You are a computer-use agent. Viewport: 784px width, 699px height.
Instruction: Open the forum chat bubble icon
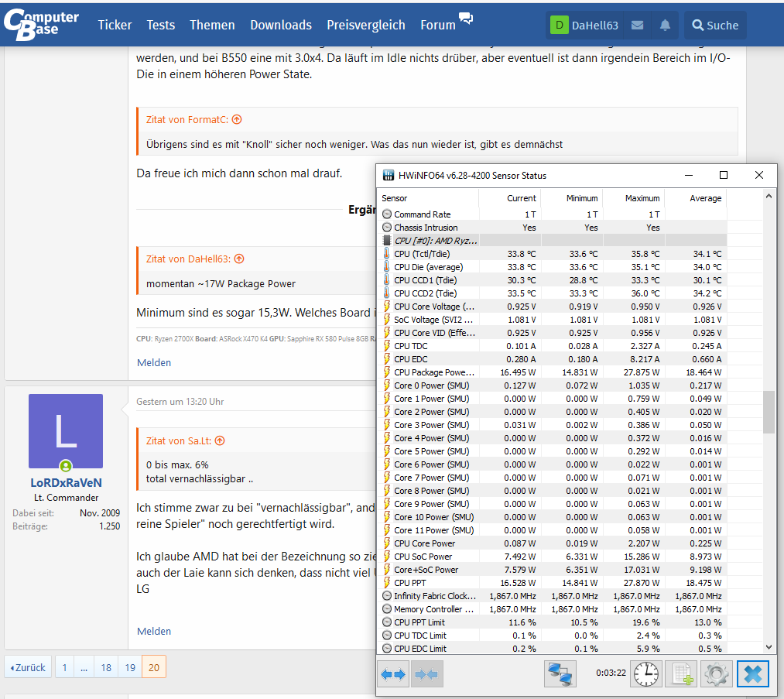tap(465, 19)
